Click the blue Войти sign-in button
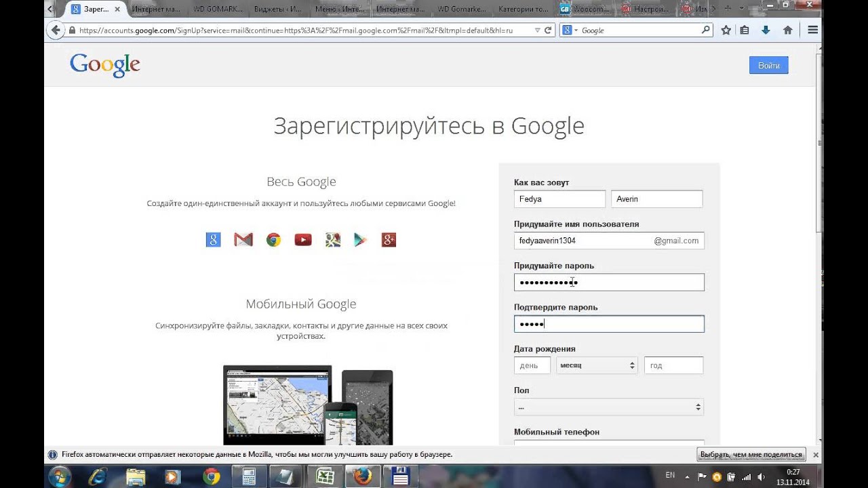Image resolution: width=868 pixels, height=488 pixels. tap(769, 65)
